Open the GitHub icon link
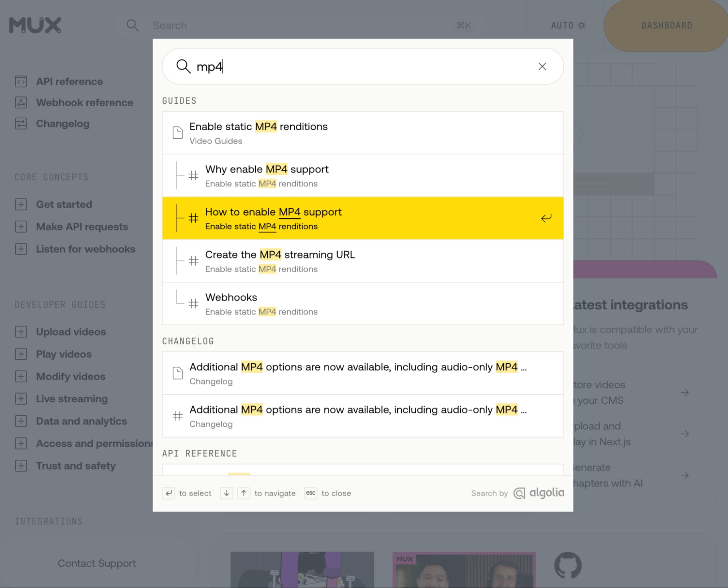The image size is (728, 588). 568,565
